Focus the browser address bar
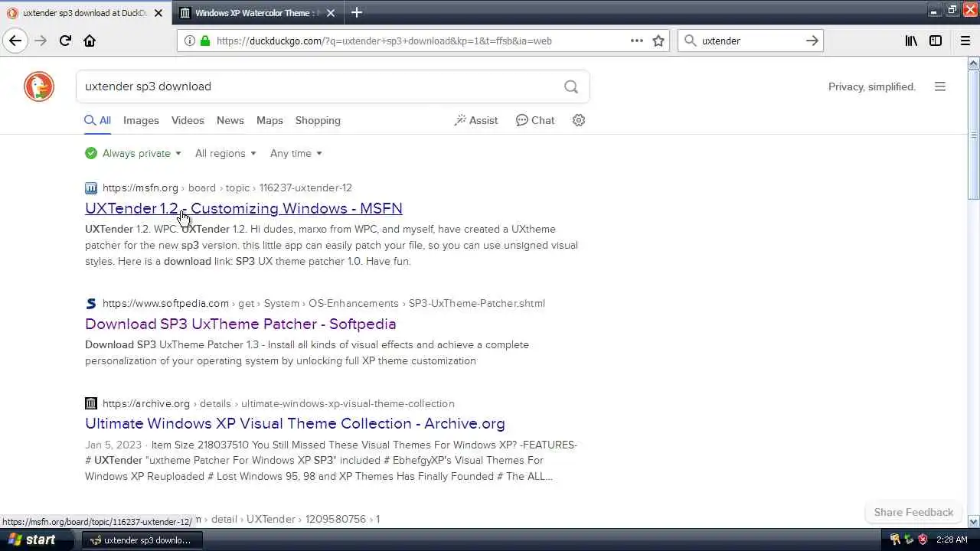Screen dimensions: 980x551 click(421, 41)
